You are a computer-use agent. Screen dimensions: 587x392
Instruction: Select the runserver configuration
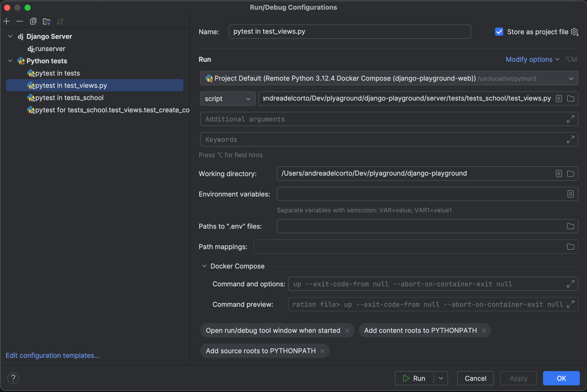(50, 49)
